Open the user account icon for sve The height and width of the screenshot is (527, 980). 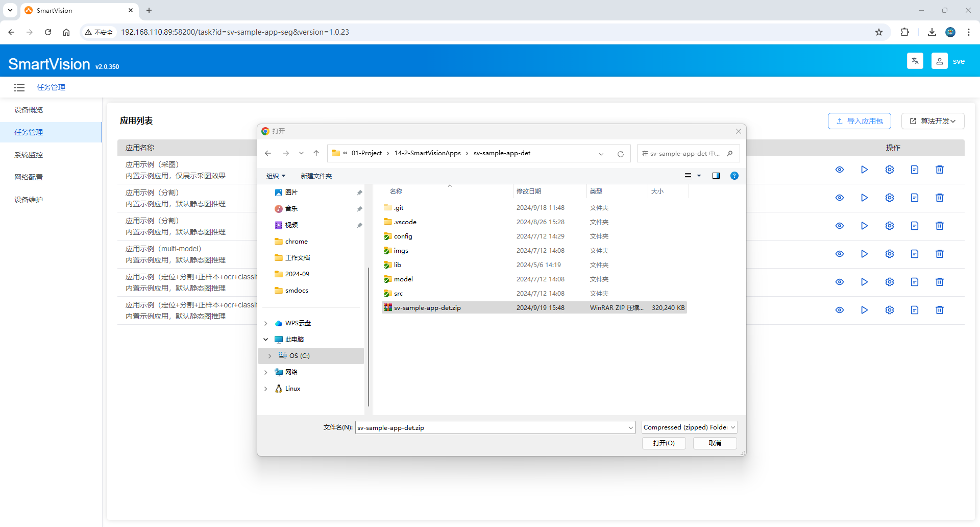click(x=940, y=61)
